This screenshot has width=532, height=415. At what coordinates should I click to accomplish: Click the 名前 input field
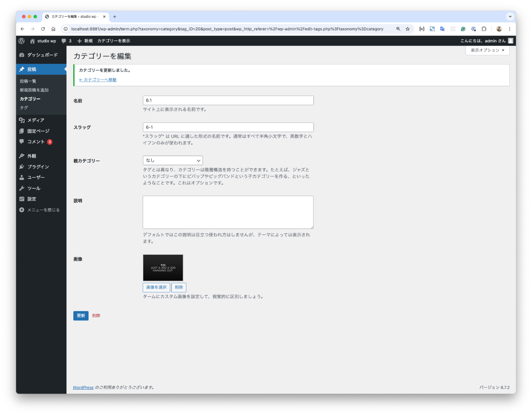click(x=228, y=101)
